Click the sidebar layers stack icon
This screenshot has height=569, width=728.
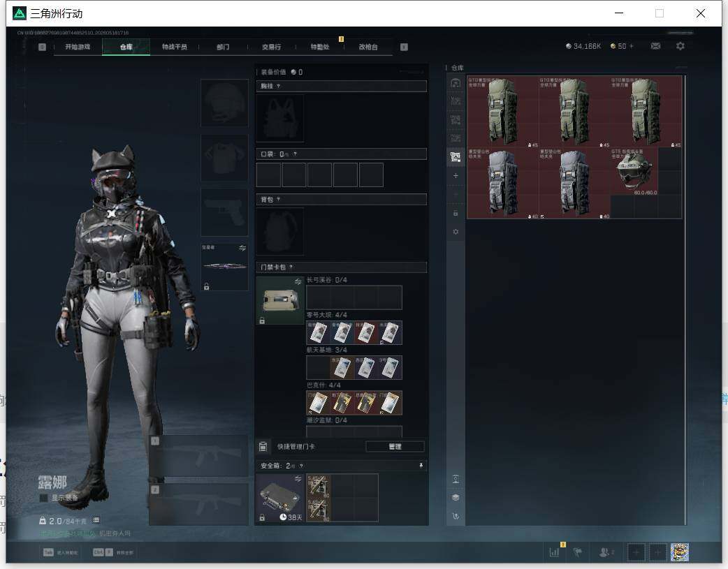tap(456, 498)
